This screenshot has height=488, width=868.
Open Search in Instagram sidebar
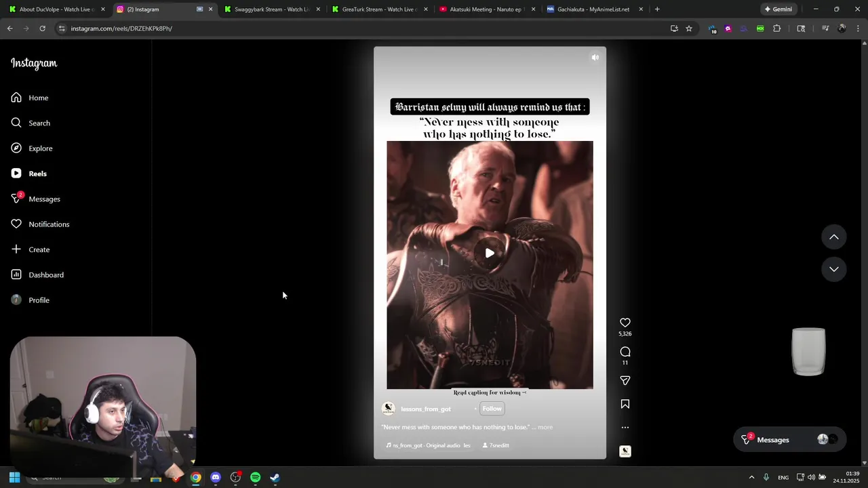[x=31, y=123]
